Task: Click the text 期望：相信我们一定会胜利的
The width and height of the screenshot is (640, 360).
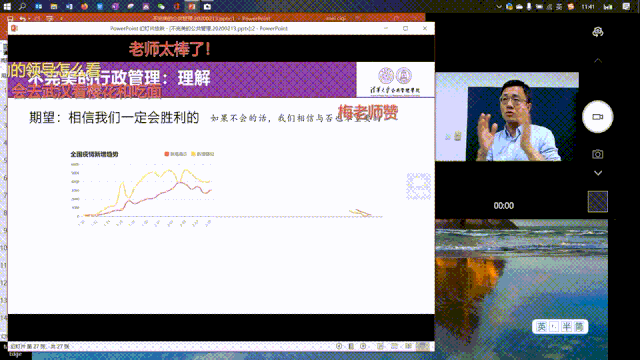Action: pos(114,118)
